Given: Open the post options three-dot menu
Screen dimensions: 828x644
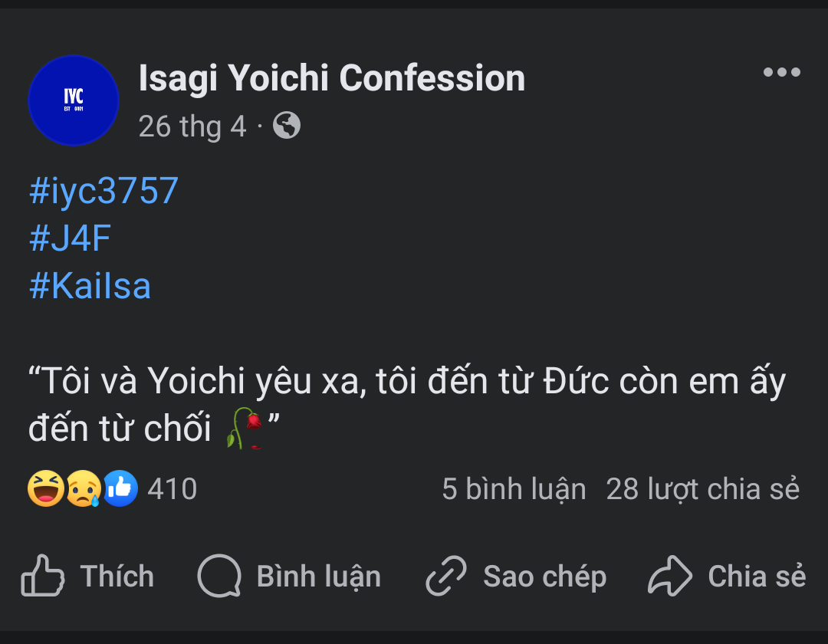Looking at the screenshot, I should coord(781,73).
